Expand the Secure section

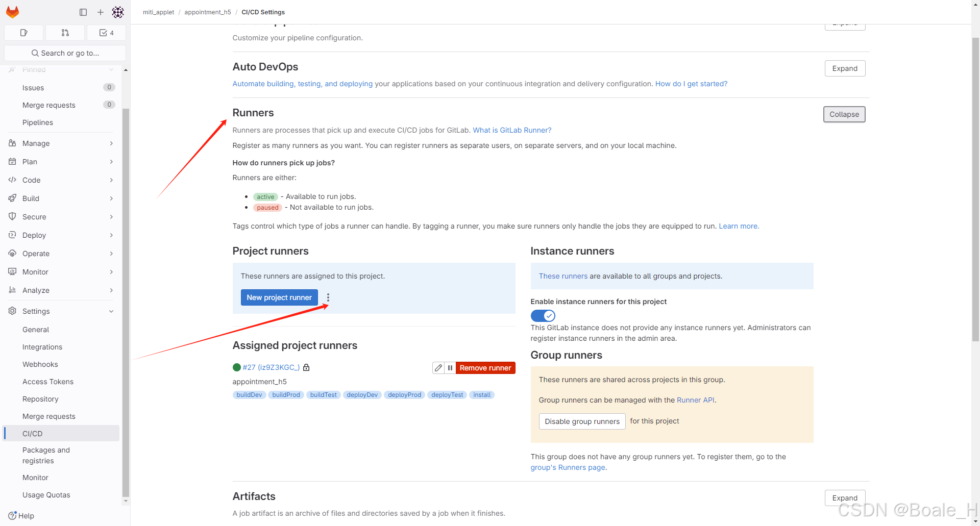coord(61,217)
